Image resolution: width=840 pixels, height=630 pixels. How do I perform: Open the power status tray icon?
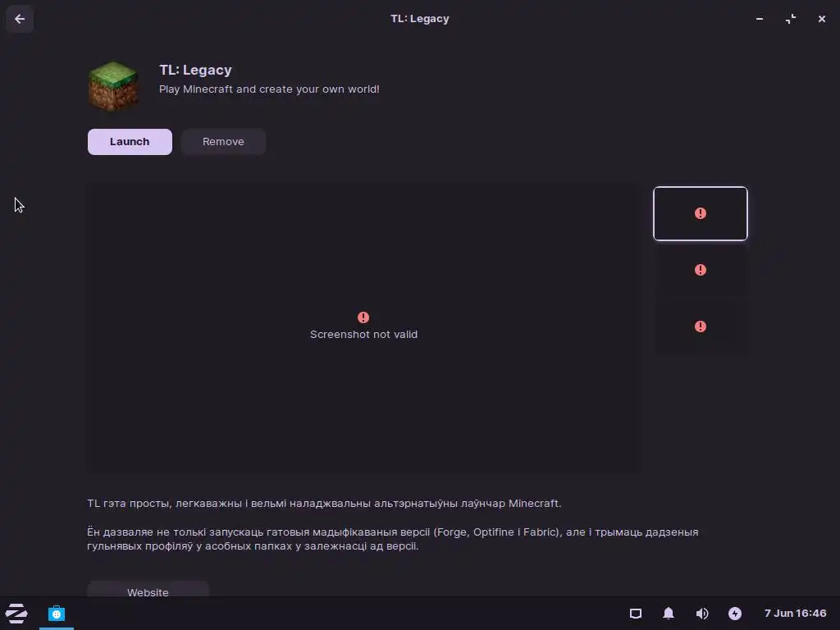pyautogui.click(x=735, y=614)
